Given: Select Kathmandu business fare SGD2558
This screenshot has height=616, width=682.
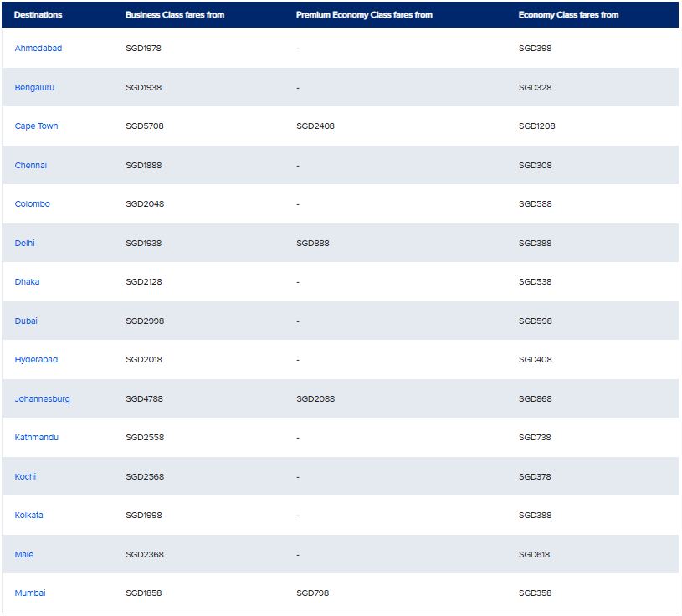Looking at the screenshot, I should click(x=145, y=438).
